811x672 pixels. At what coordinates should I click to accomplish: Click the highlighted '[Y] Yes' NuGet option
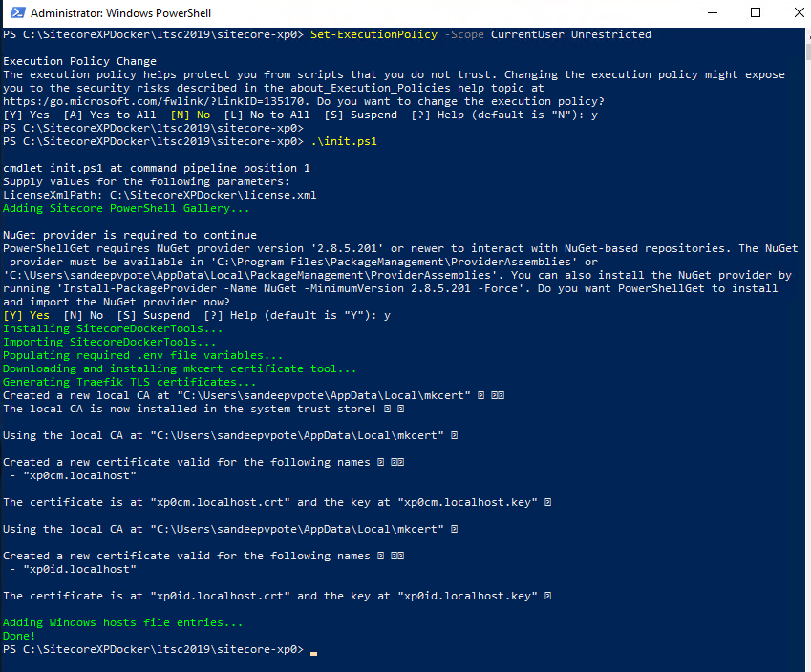click(27, 315)
